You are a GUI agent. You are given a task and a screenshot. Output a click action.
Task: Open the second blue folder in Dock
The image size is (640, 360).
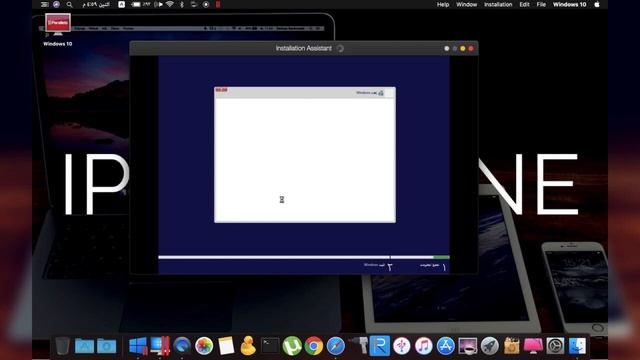click(106, 346)
